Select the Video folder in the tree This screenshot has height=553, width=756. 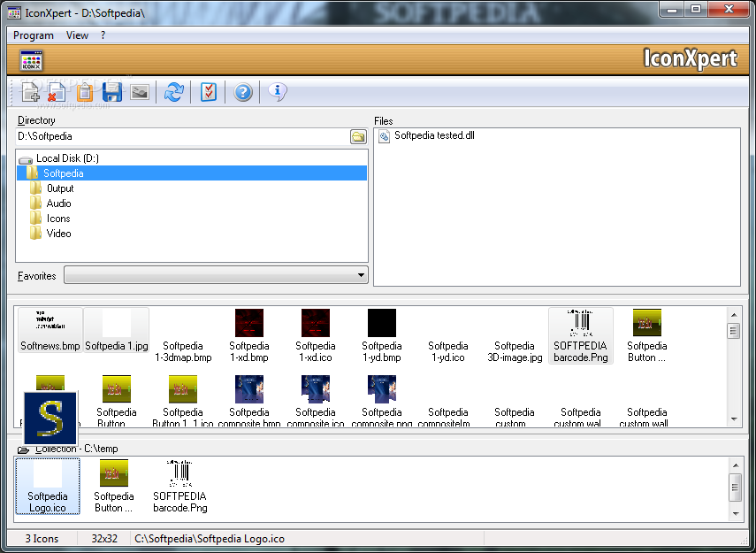[59, 233]
